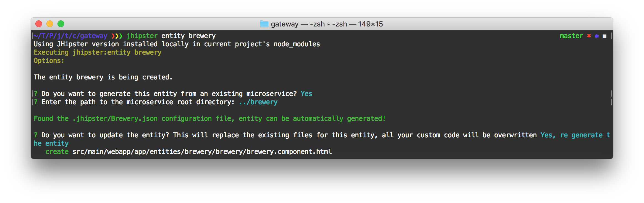Click the red X git status symbol
This screenshot has height=203, width=644.
coord(589,36)
